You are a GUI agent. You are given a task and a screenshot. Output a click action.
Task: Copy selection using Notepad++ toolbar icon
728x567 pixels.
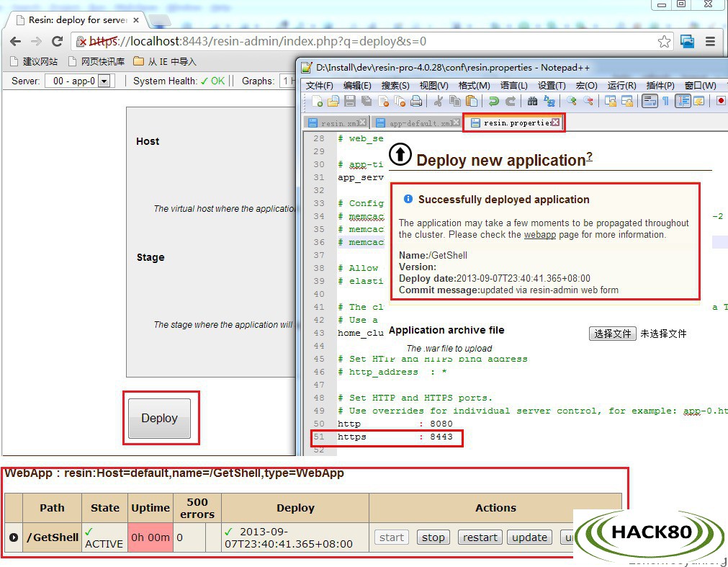(x=454, y=101)
